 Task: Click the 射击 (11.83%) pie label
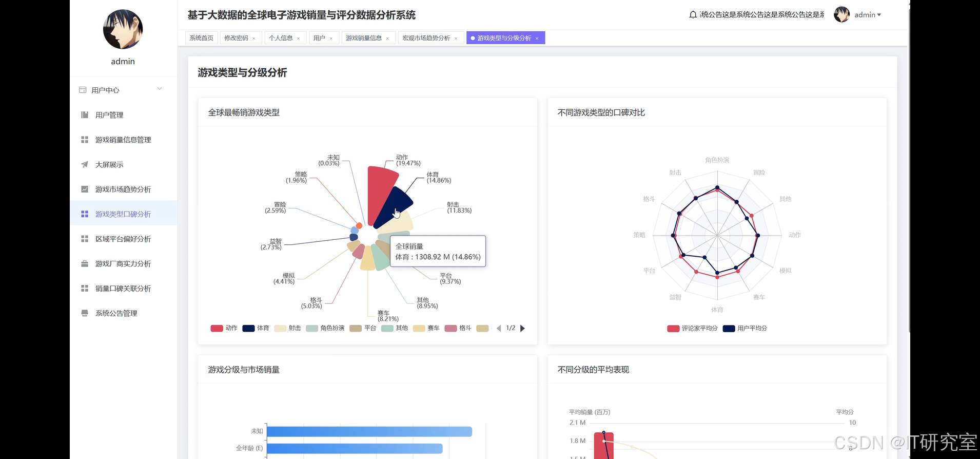click(x=459, y=207)
